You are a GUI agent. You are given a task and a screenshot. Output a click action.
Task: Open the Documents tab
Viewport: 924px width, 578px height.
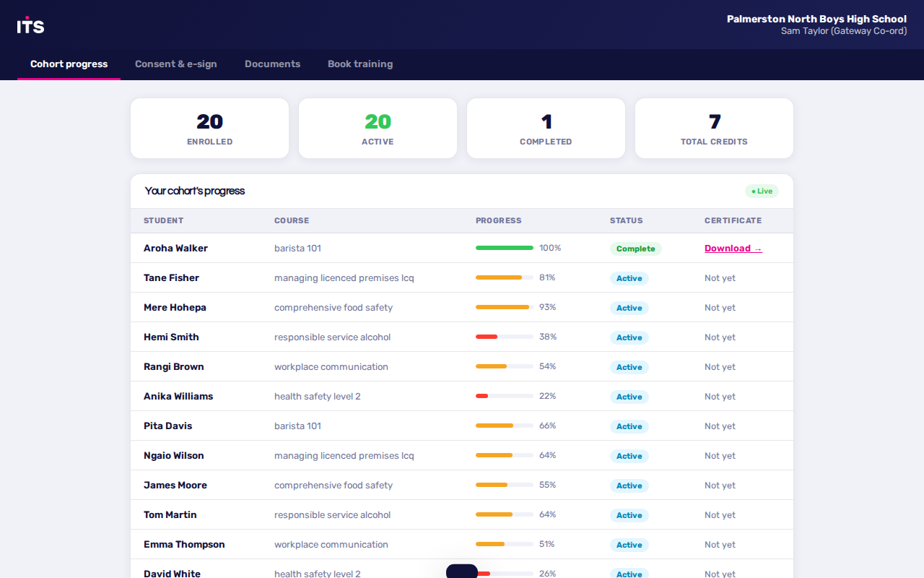[272, 64]
